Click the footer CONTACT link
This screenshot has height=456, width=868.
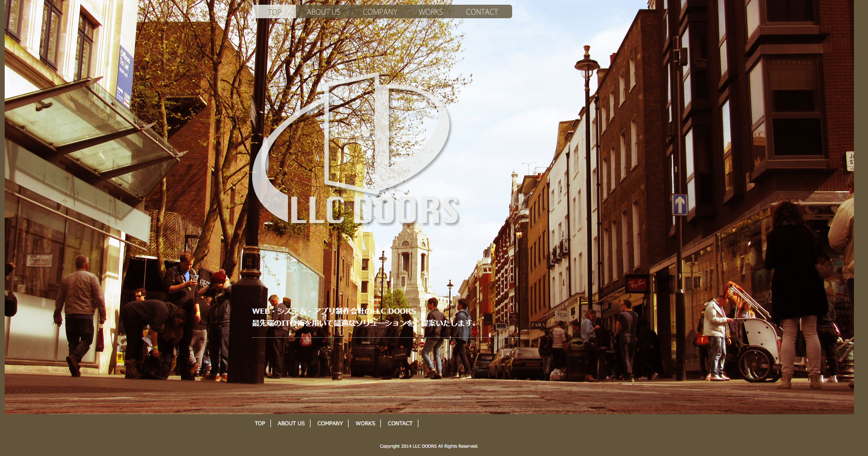(400, 424)
